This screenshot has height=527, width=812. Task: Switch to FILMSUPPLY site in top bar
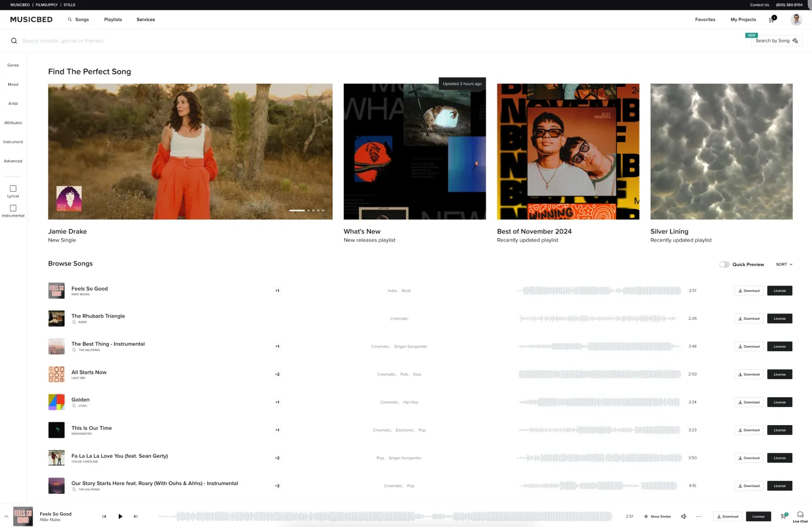tap(47, 5)
